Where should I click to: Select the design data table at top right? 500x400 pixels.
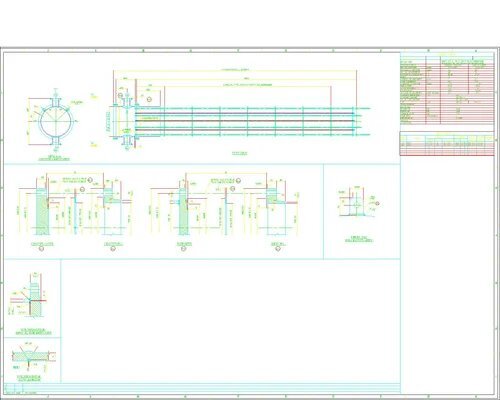point(447,88)
